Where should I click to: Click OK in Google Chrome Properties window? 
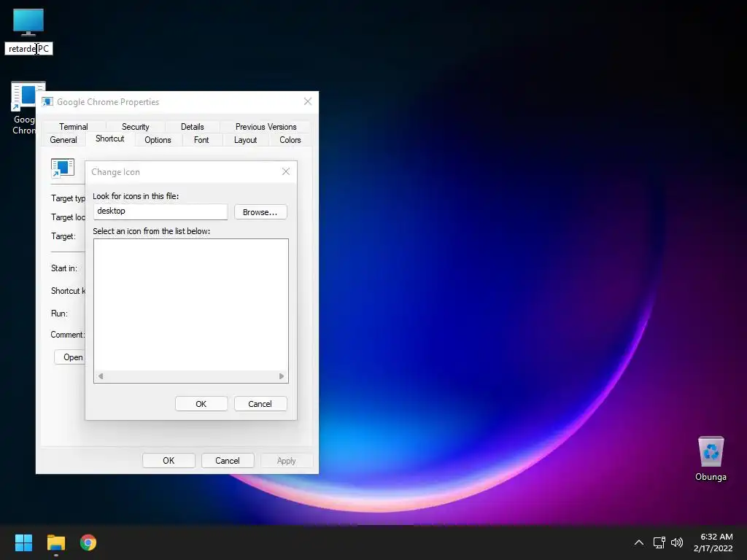(169, 461)
